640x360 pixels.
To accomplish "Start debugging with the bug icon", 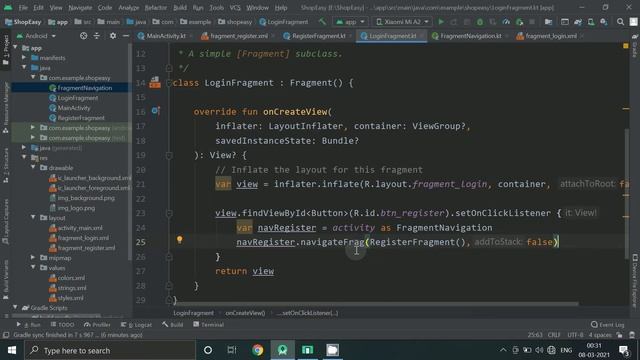I will pos(480,22).
